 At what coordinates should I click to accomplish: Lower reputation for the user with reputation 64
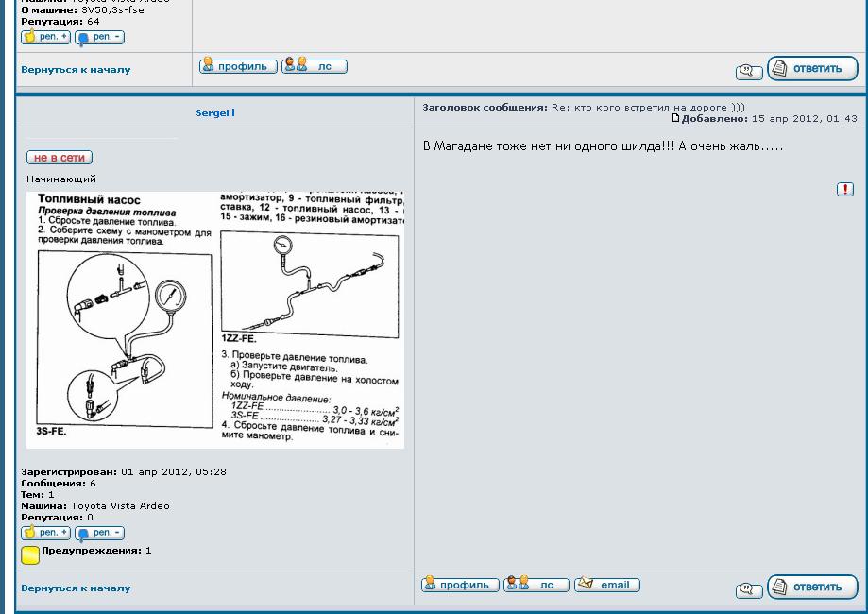click(99, 37)
